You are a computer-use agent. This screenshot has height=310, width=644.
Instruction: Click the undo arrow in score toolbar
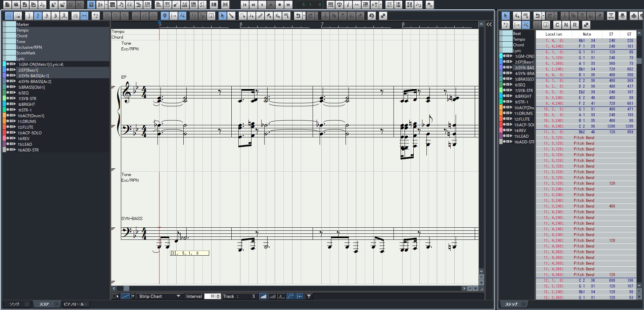pyautogui.click(x=298, y=15)
